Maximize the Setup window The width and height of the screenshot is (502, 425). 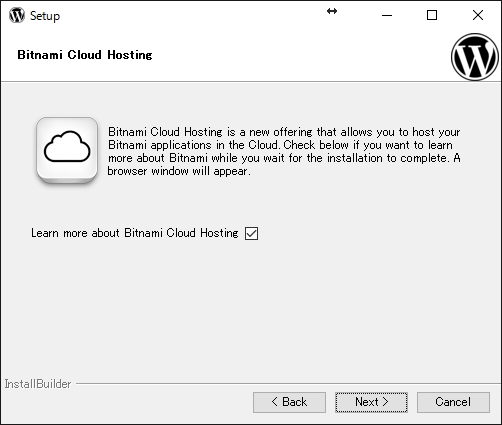(x=432, y=15)
